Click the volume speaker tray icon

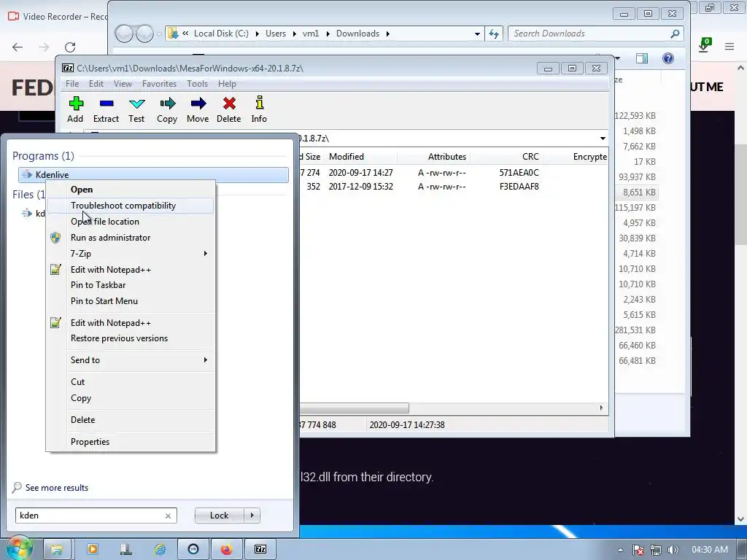click(x=673, y=550)
